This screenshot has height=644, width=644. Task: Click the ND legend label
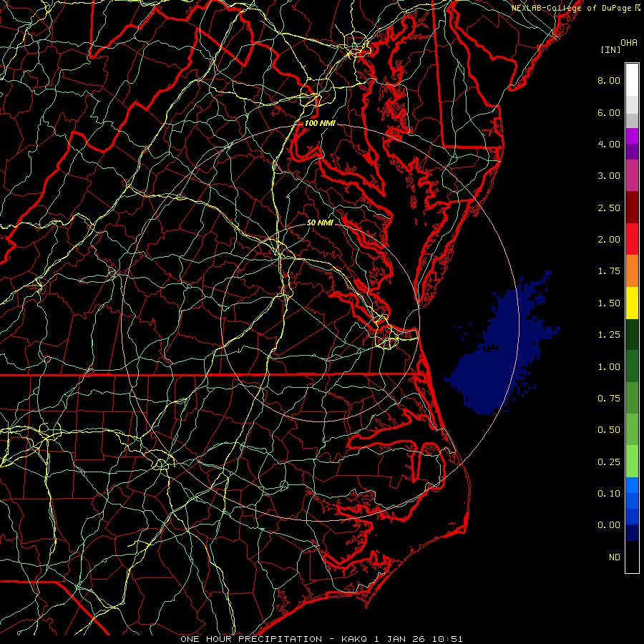pyautogui.click(x=615, y=557)
